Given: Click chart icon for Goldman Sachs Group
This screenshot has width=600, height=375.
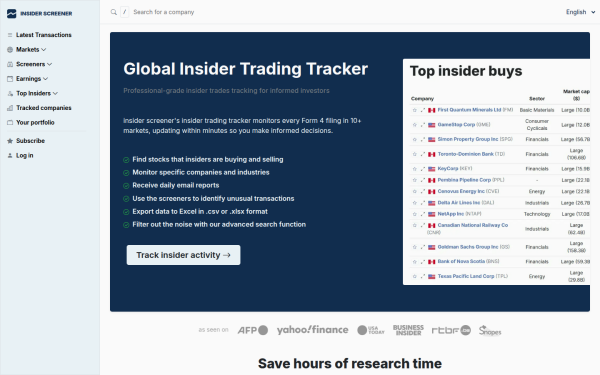Looking at the screenshot, I should [423, 247].
